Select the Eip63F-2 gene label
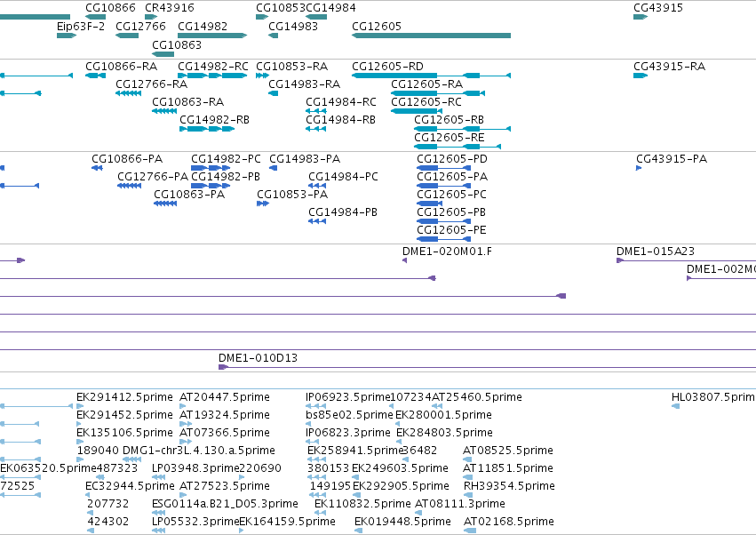756x535 pixels. [x=81, y=26]
